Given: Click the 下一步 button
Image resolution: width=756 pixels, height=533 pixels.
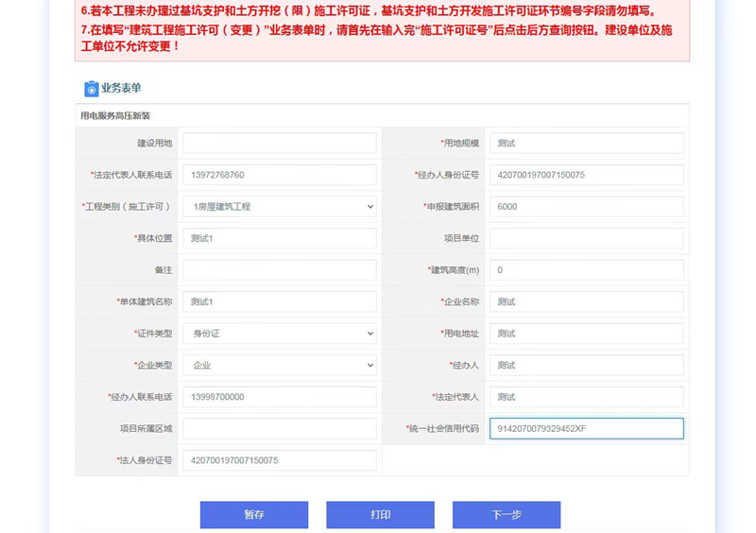Looking at the screenshot, I should [506, 514].
